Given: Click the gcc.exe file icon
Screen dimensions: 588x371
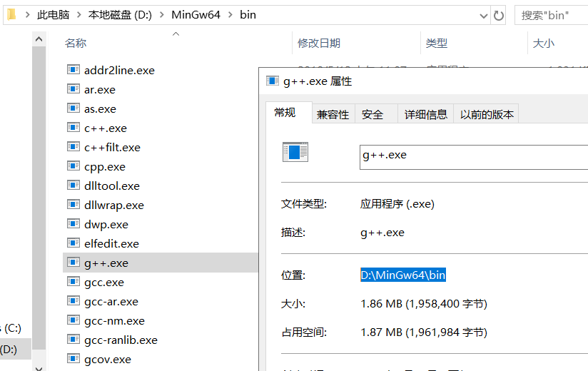Looking at the screenshot, I should [x=73, y=281].
